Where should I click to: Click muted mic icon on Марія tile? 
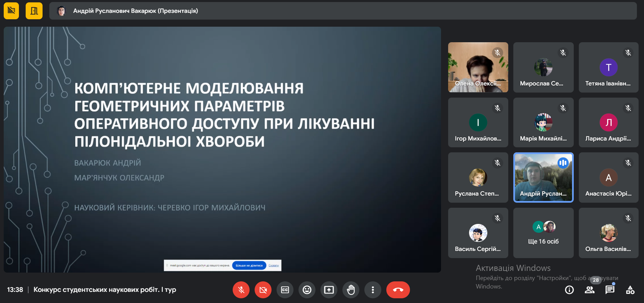click(x=563, y=108)
